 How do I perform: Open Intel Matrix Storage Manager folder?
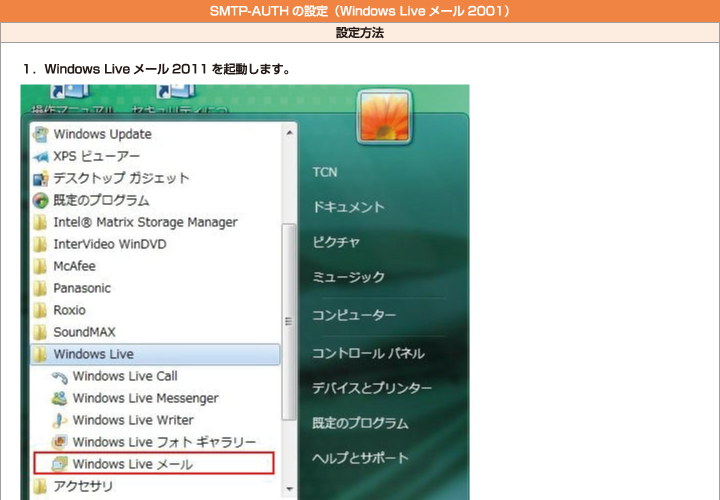135,222
